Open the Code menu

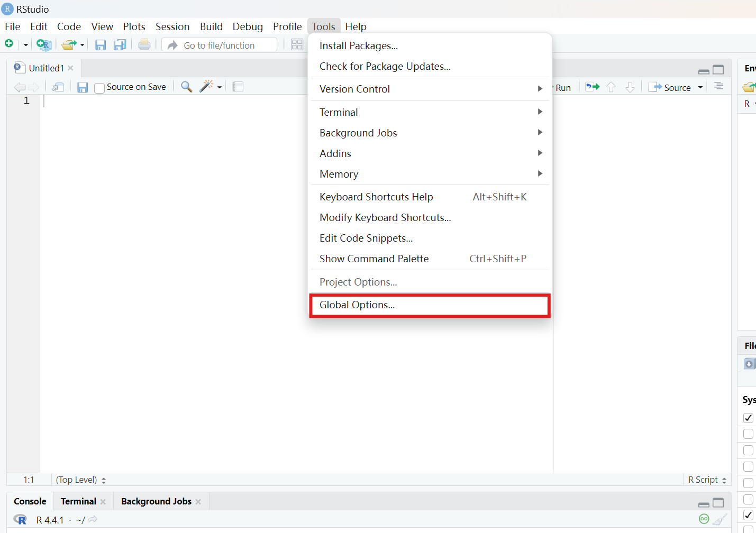69,26
